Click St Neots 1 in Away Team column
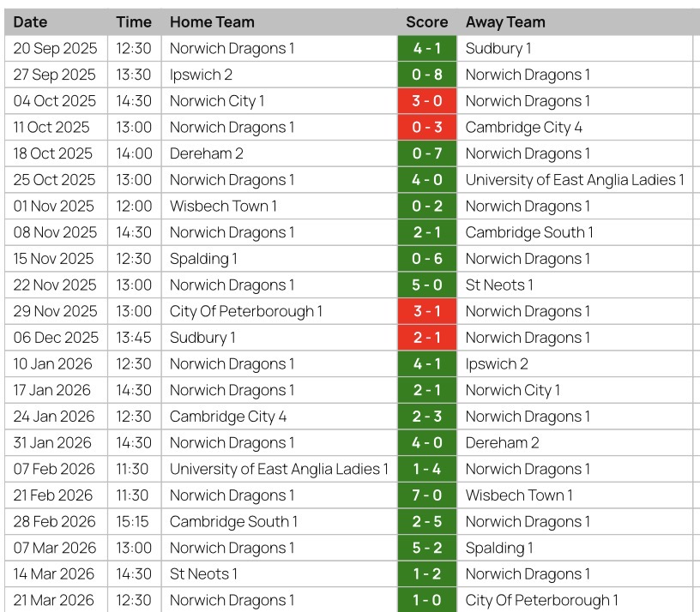Screen dimensions: 700x612 click(499, 285)
